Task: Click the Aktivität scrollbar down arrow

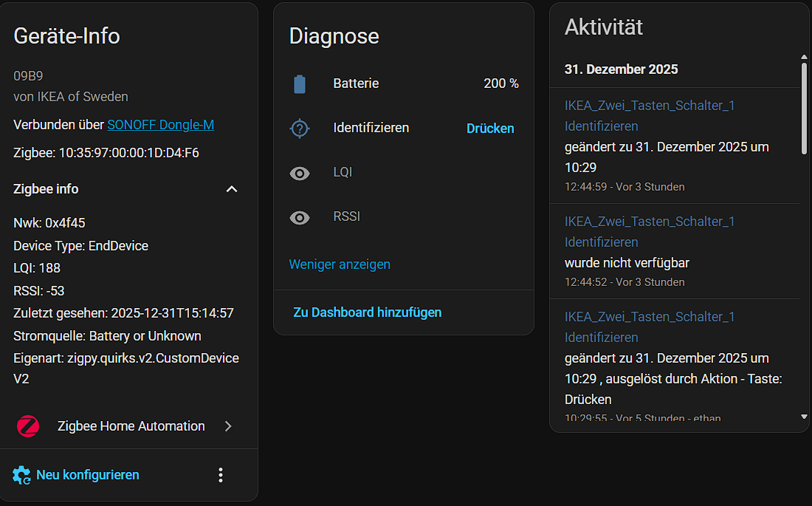Action: (804, 417)
